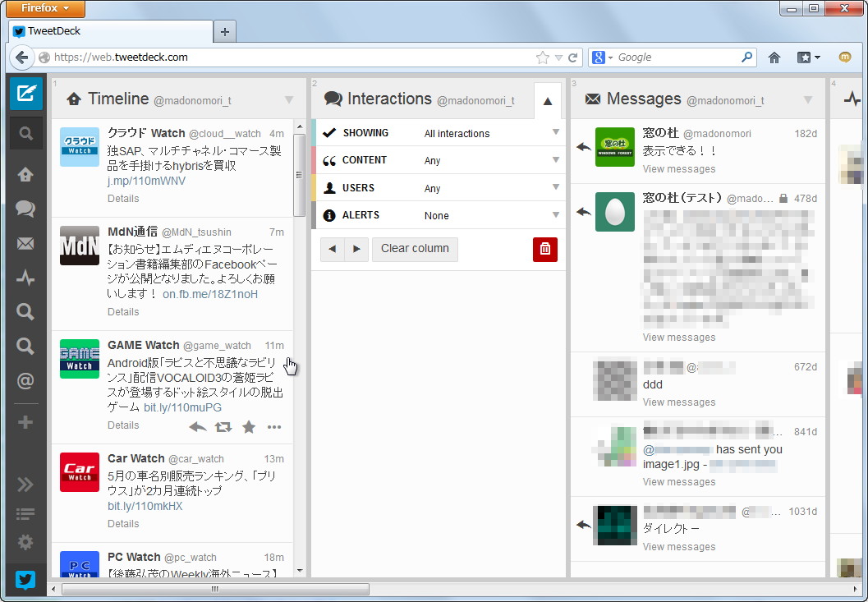This screenshot has height=602, width=868.
Task: Open the Timeline column options dropdown
Action: pyautogui.click(x=288, y=99)
